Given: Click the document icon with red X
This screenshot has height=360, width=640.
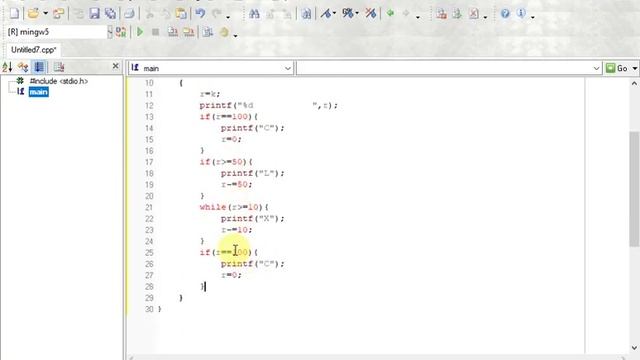Looking at the screenshot, I should (x=473, y=13).
